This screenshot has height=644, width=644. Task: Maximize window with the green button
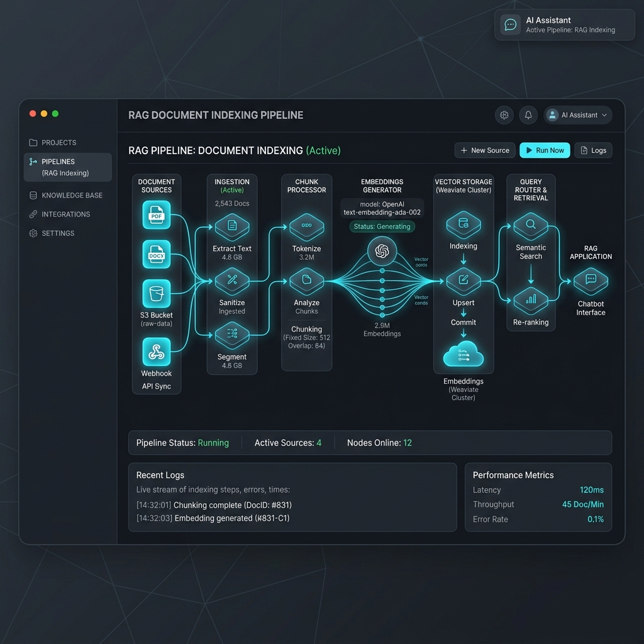(x=55, y=114)
